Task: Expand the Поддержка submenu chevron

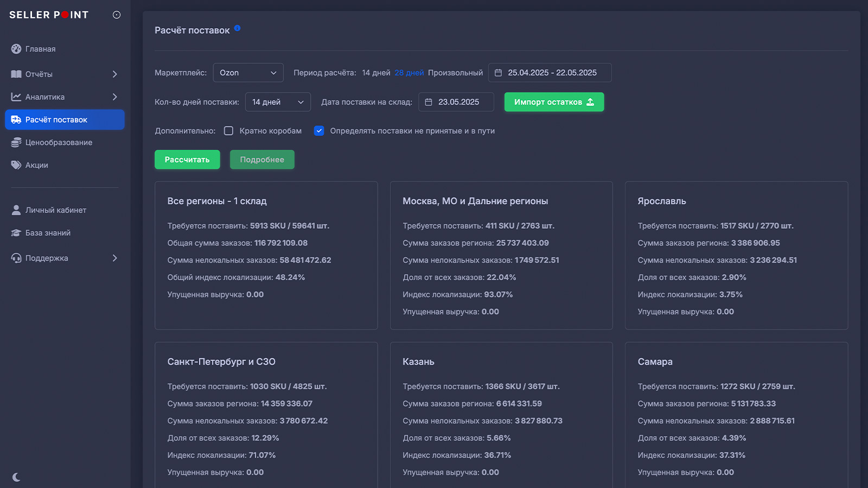Action: (115, 258)
